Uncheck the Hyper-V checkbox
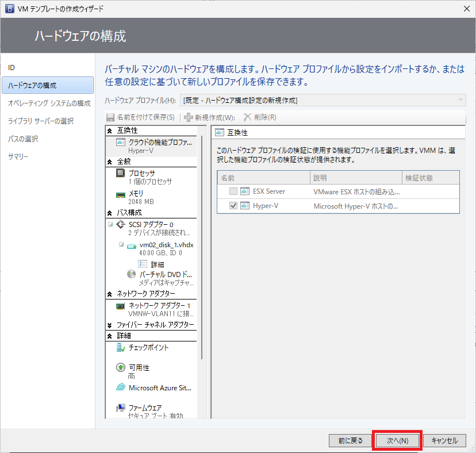Screen dimensions: 476x453 point(233,206)
